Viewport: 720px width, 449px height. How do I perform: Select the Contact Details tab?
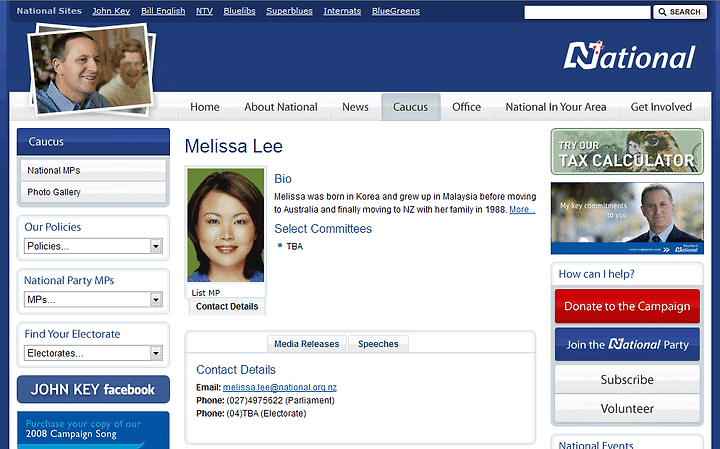[x=227, y=306]
